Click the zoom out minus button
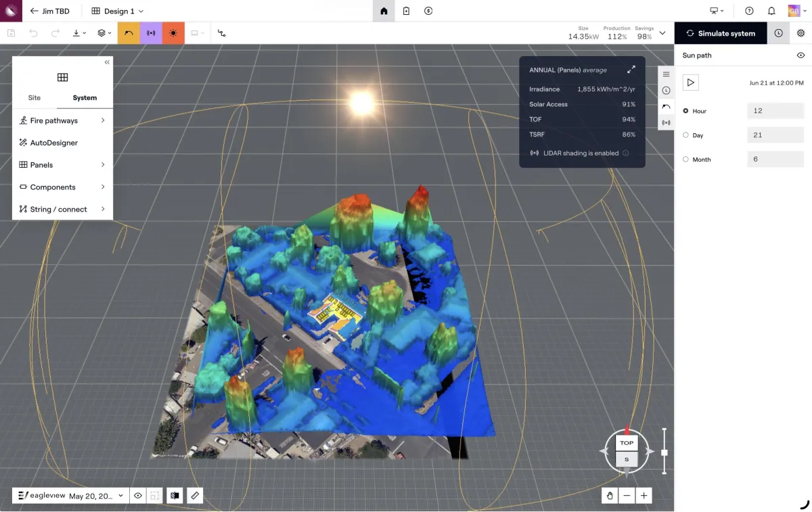Image resolution: width=812 pixels, height=512 pixels. (x=627, y=496)
